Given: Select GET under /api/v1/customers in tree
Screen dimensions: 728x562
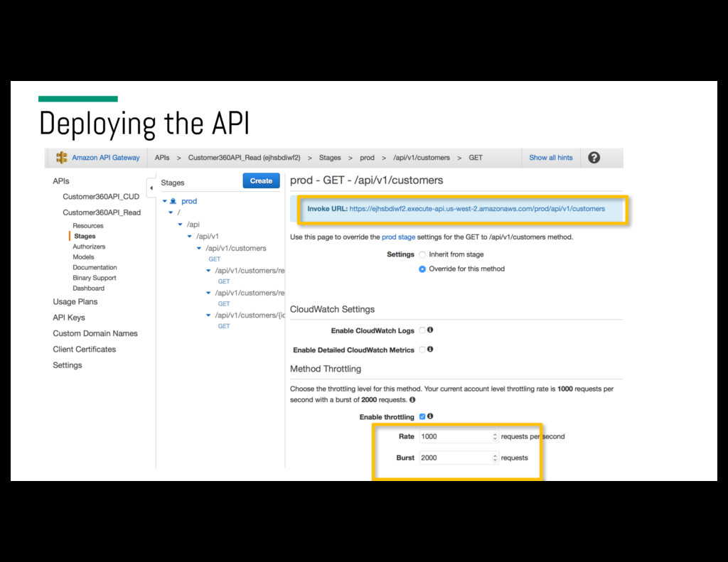Looking at the screenshot, I should [215, 259].
